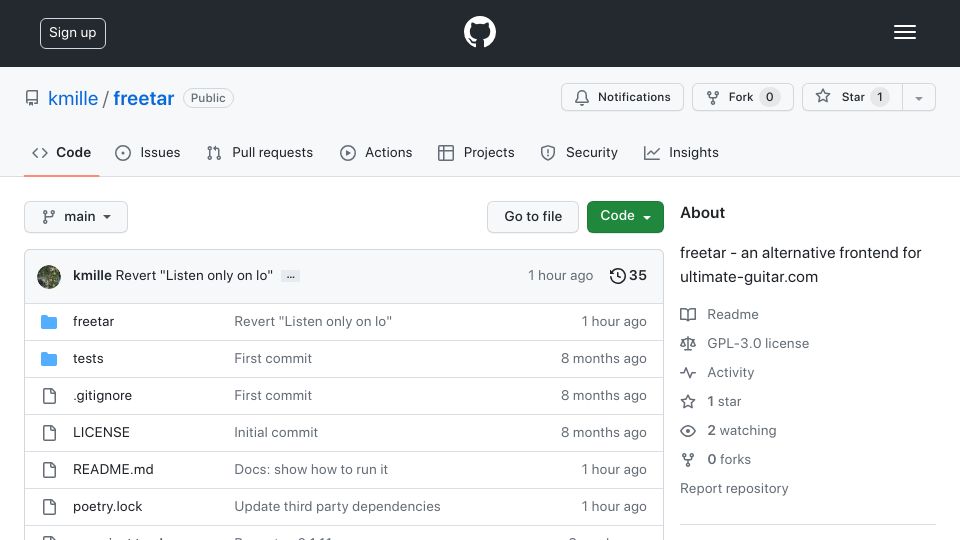Screen dimensions: 960x540
Task: Click the branch icon in main selector
Action: click(48, 217)
